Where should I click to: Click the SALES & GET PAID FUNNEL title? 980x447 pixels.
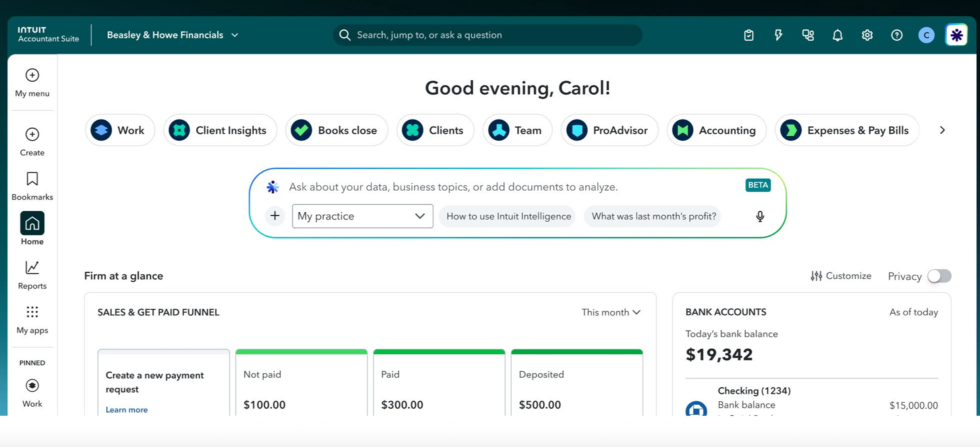(x=158, y=312)
